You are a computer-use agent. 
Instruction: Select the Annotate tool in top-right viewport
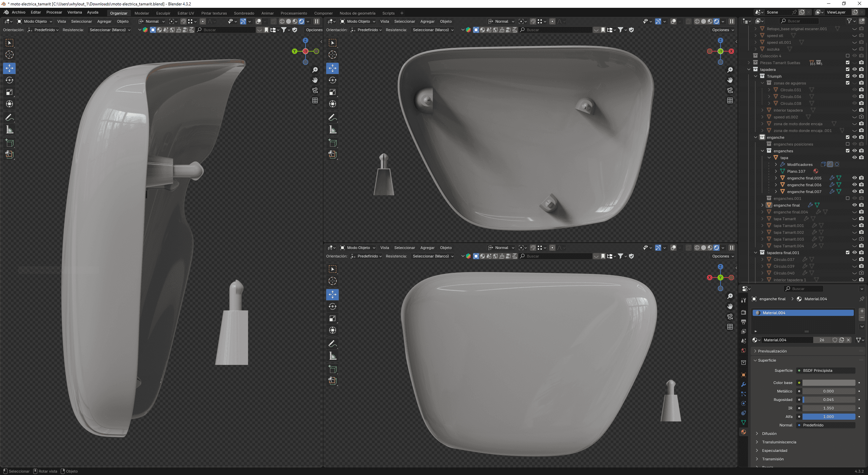(333, 118)
